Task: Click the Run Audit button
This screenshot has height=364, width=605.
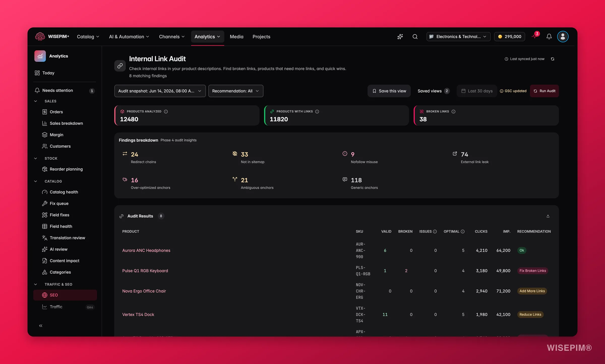Action: [x=544, y=91]
